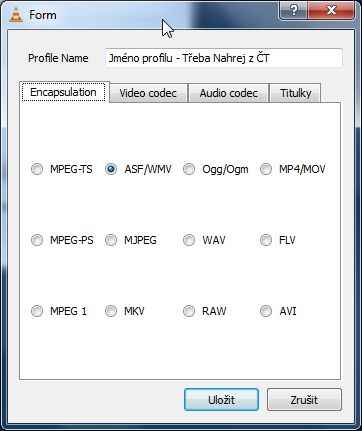Select RAW encapsulation option
362x431 pixels.
189,311
